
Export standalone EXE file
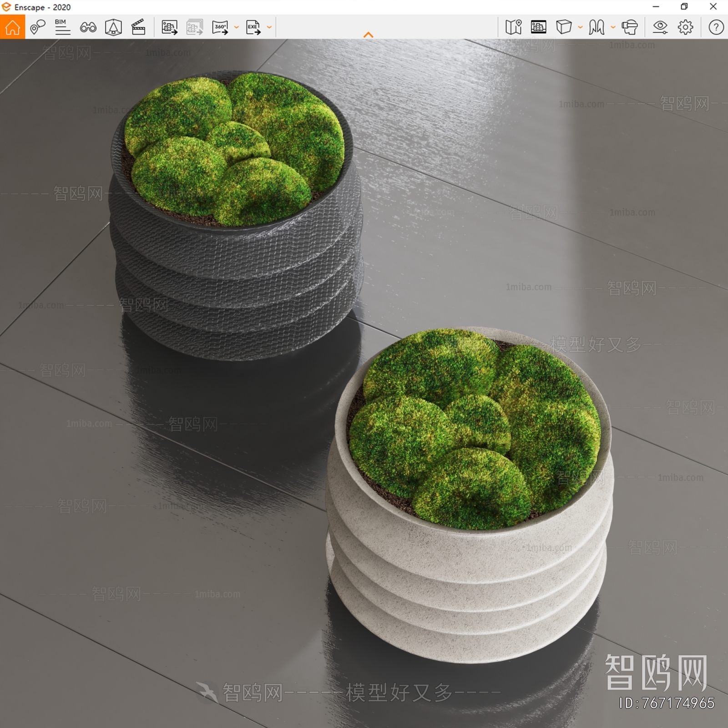pyautogui.click(x=253, y=27)
